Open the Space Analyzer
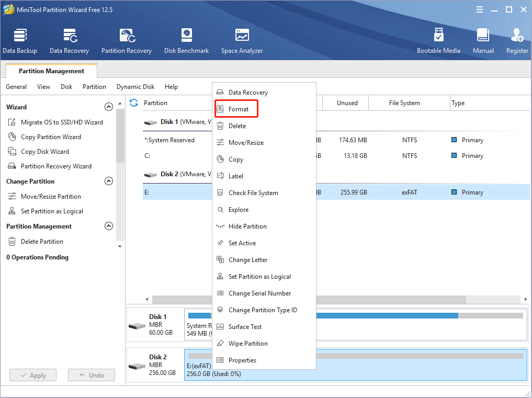 (x=242, y=41)
